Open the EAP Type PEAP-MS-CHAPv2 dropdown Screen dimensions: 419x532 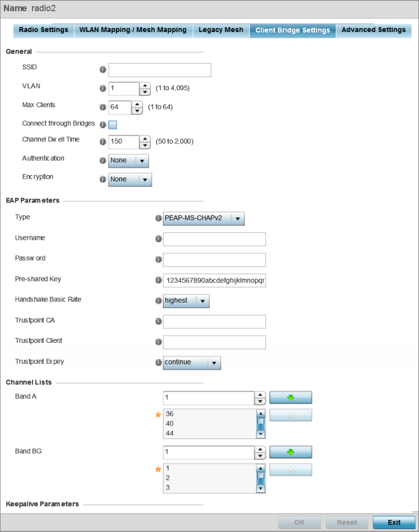point(204,219)
